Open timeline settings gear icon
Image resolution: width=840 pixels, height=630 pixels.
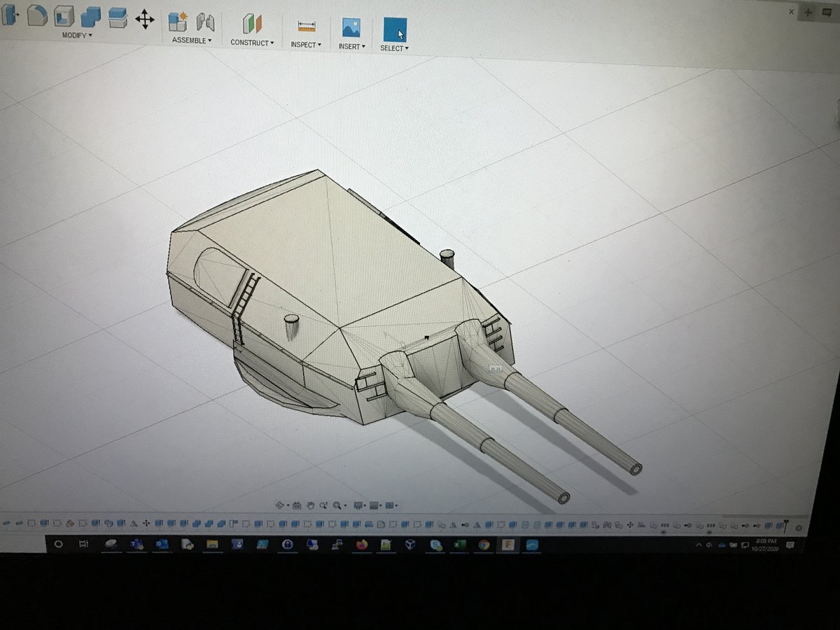point(799,528)
